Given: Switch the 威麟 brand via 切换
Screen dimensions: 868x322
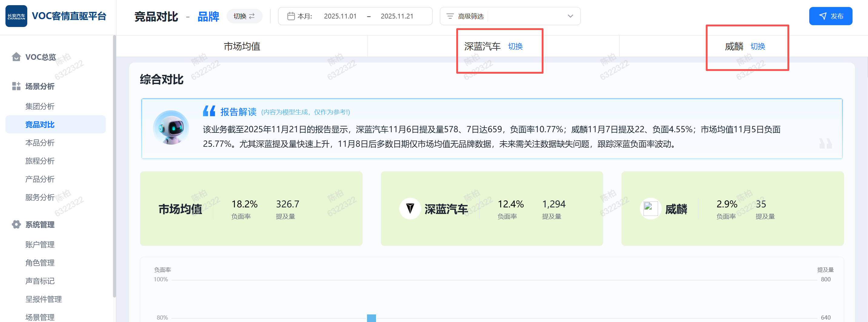Looking at the screenshot, I should (x=757, y=46).
